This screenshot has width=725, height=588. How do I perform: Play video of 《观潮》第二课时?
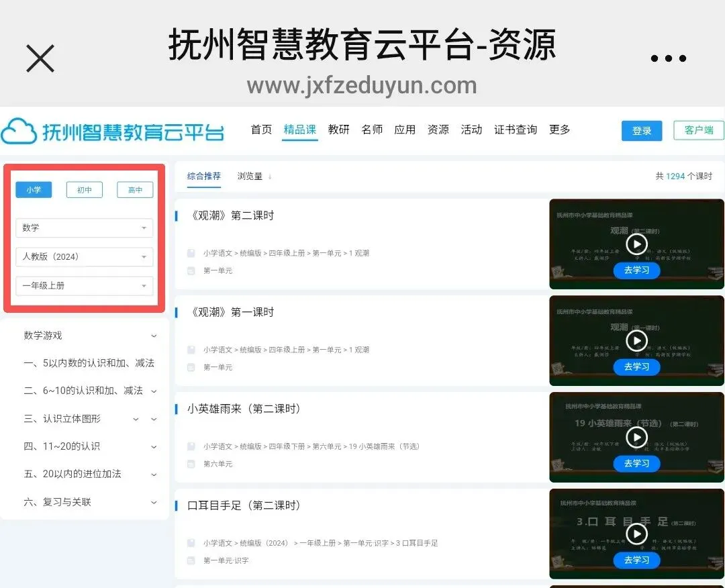[x=636, y=244]
